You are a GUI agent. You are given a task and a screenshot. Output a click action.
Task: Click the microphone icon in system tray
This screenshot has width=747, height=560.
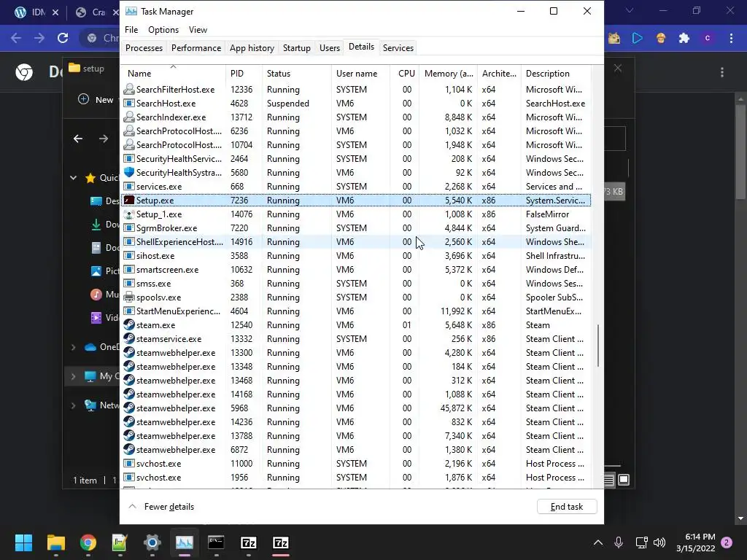point(619,542)
